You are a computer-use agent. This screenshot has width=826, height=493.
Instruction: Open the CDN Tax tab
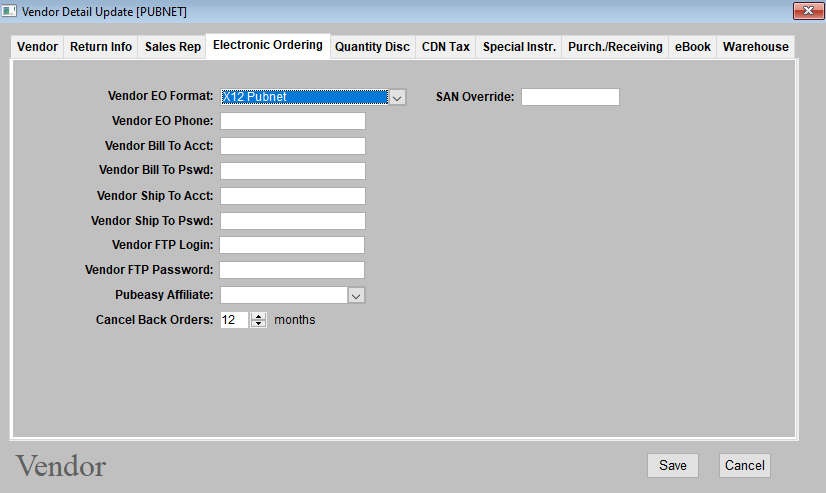point(445,47)
